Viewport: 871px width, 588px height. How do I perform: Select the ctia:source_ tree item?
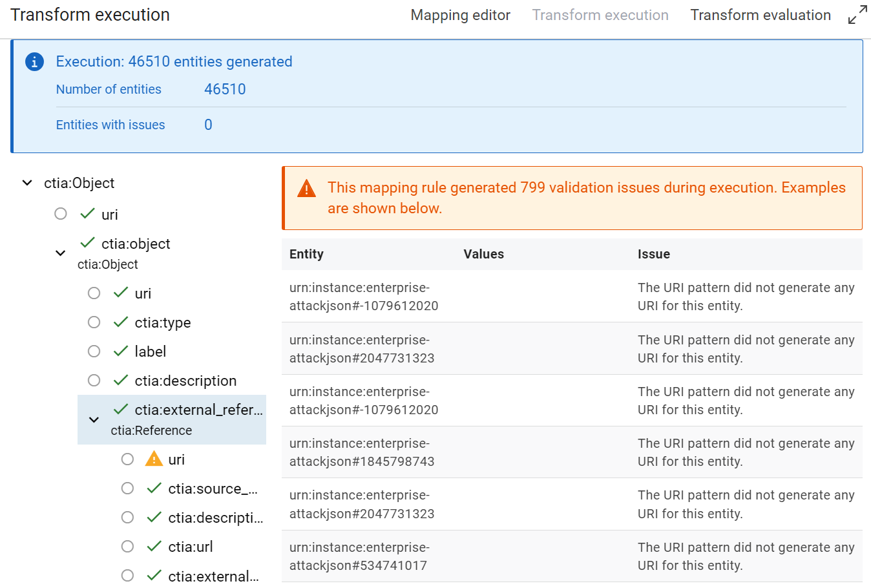click(212, 488)
